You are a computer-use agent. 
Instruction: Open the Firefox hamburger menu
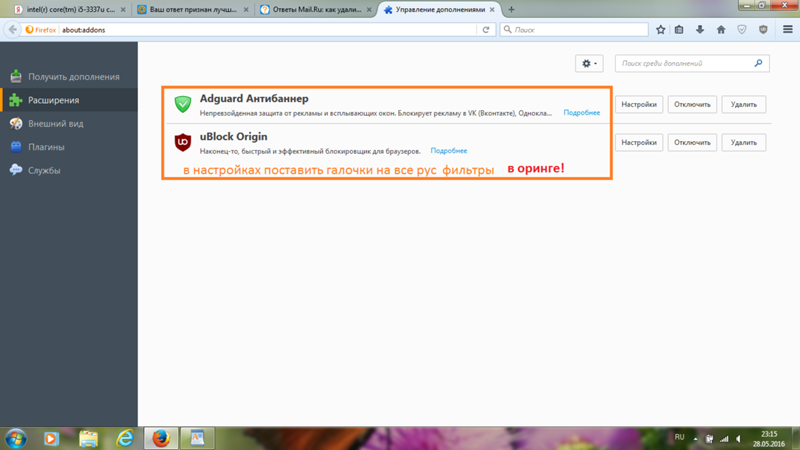(x=788, y=30)
